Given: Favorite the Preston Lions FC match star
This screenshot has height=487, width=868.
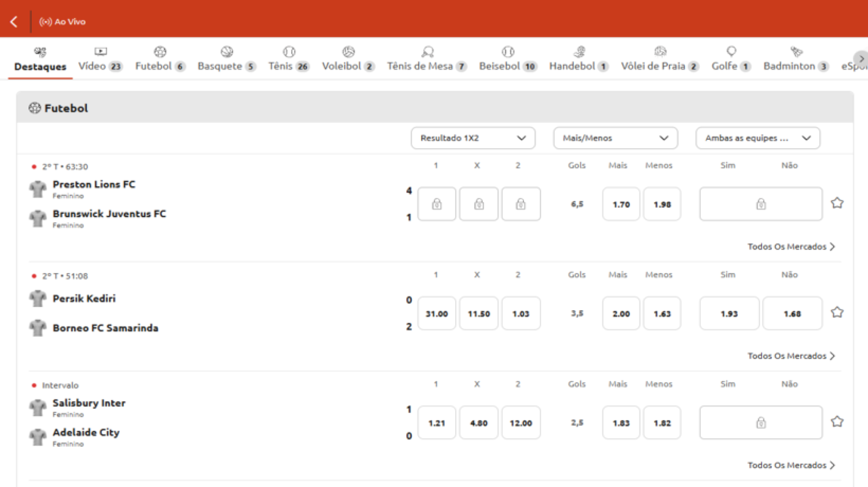Looking at the screenshot, I should pos(837,203).
